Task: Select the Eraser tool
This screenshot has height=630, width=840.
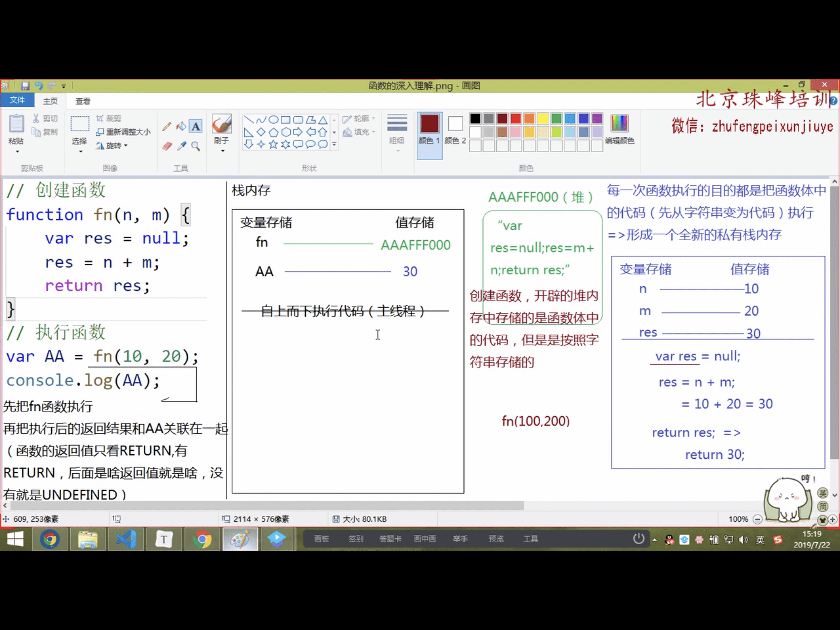Action: 167,146
